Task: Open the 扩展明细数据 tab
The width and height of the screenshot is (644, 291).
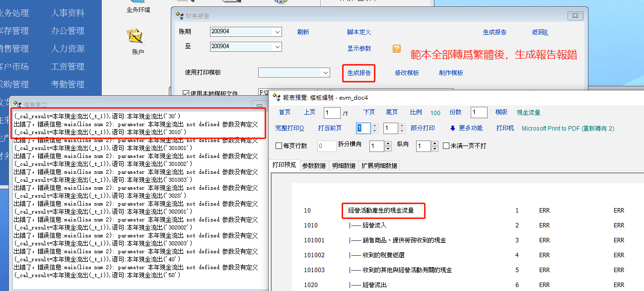Action: point(379,166)
